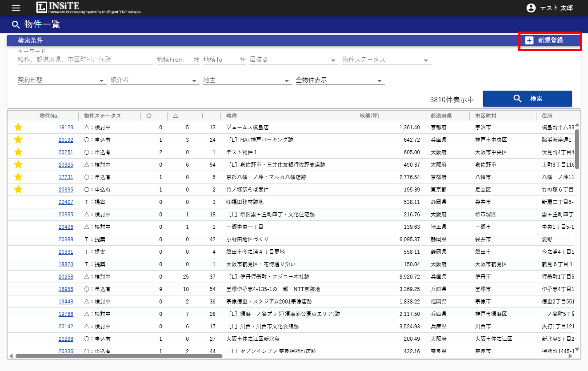Open the 全物件表示 filter dropdown
588x371 pixels.
click(x=340, y=80)
